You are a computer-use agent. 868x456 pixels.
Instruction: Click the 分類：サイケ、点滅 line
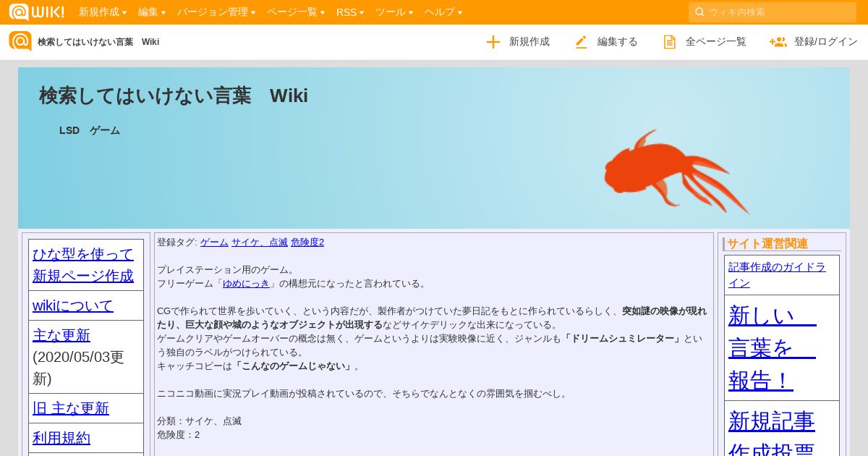(199, 421)
